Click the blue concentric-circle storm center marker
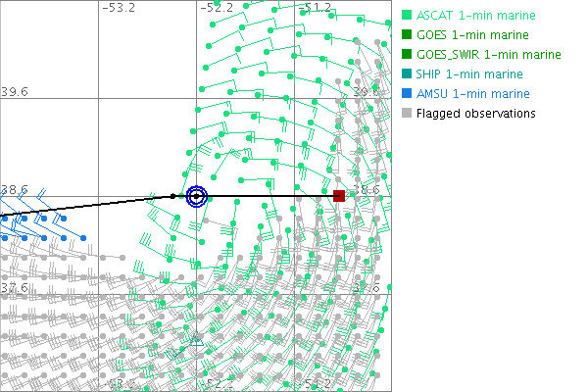The image size is (588, 392). [x=196, y=196]
